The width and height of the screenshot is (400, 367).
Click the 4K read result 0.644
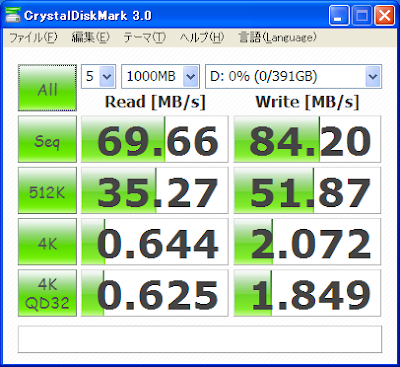pos(155,242)
